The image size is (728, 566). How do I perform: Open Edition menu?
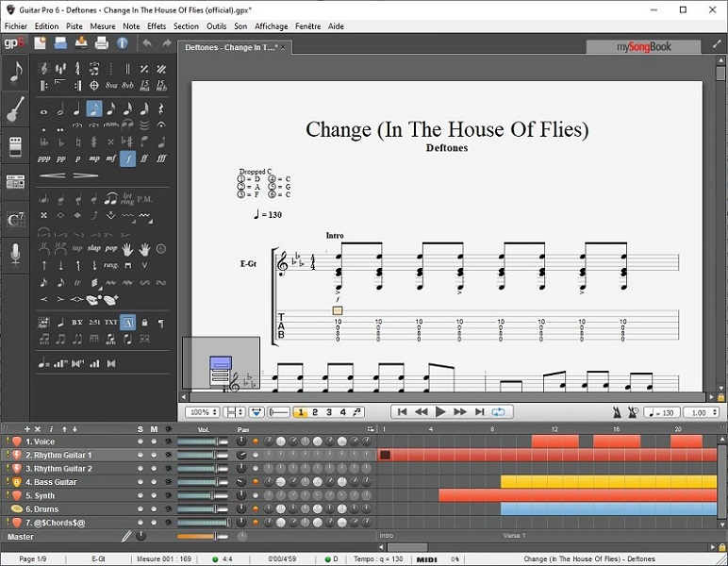coord(46,26)
